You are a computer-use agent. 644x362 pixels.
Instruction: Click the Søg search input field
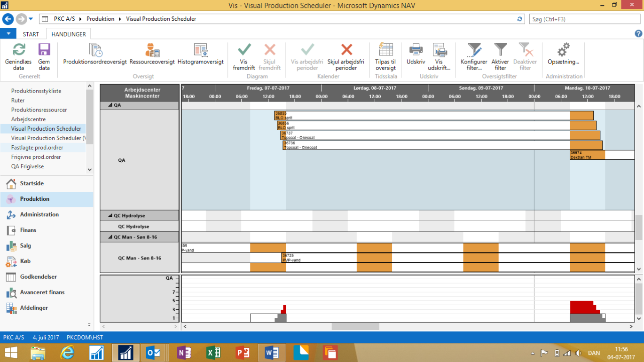coord(583,19)
